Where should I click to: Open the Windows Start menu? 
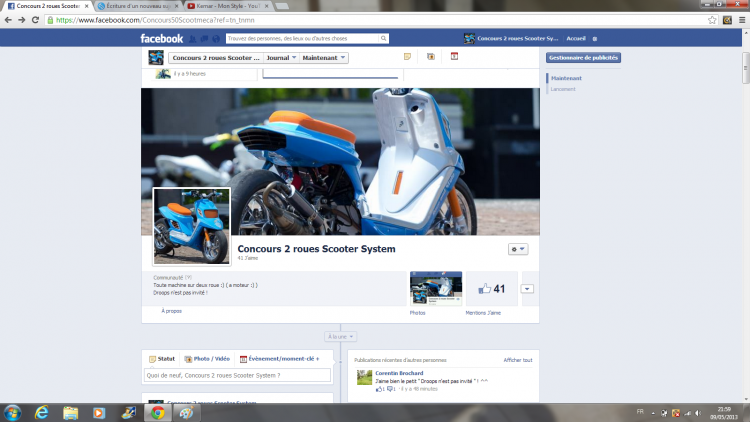(12, 412)
